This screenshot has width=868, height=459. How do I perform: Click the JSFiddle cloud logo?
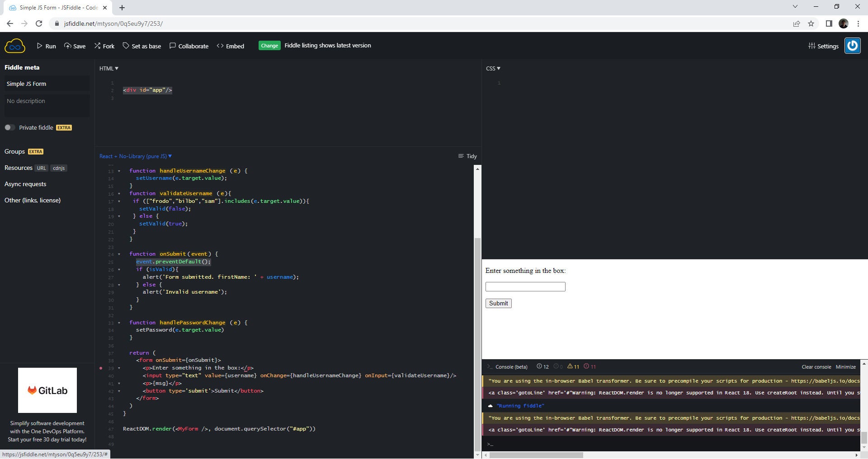pos(15,46)
